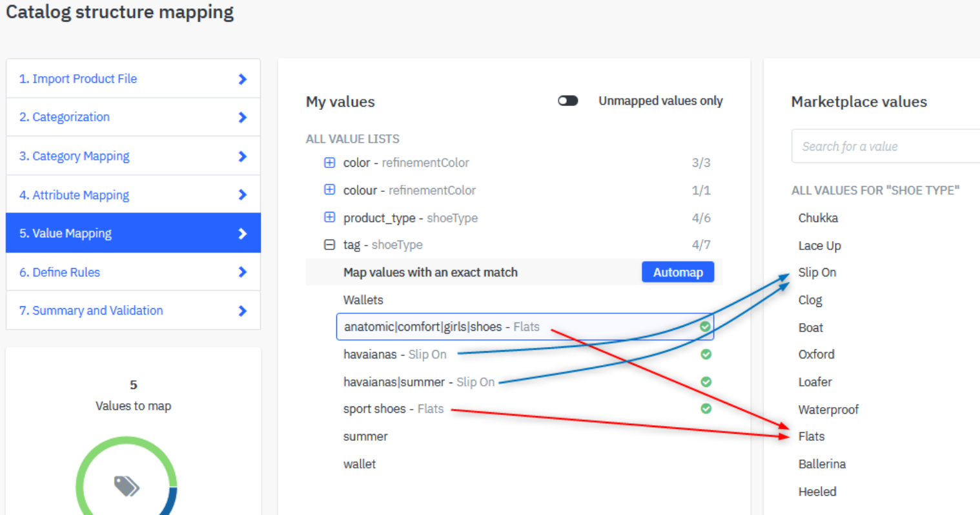Click green checkmark beside havaianas - Slip On
980x515 pixels.
click(706, 354)
